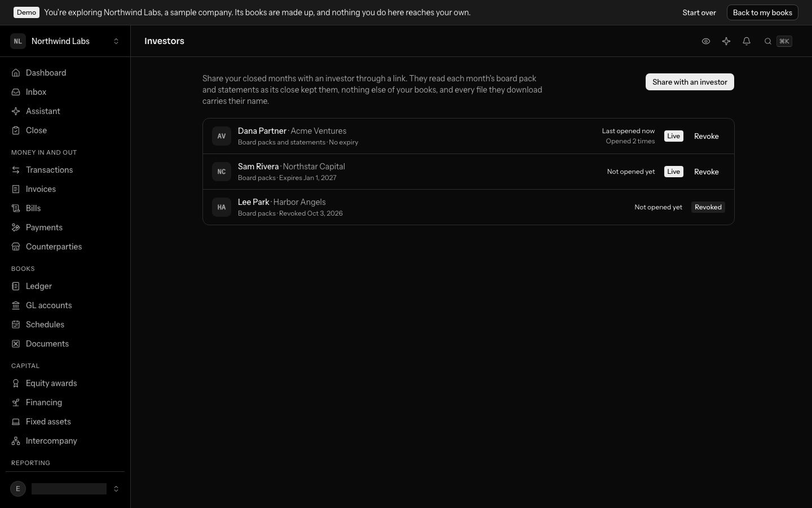
Task: Click the Invoices document icon
Action: (16, 189)
